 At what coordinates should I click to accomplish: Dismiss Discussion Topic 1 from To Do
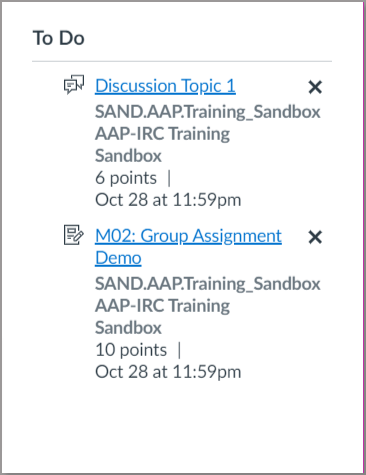pyautogui.click(x=315, y=87)
